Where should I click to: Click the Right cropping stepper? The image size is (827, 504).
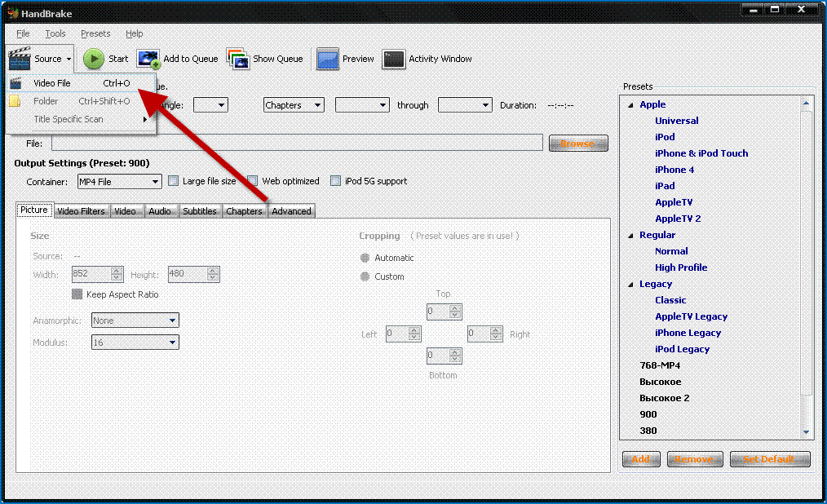496,334
